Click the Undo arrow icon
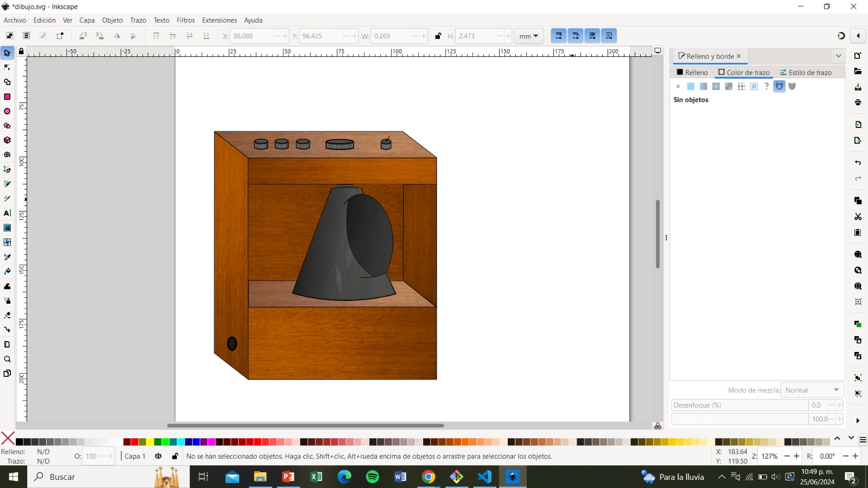Image resolution: width=868 pixels, height=488 pixels. click(858, 163)
